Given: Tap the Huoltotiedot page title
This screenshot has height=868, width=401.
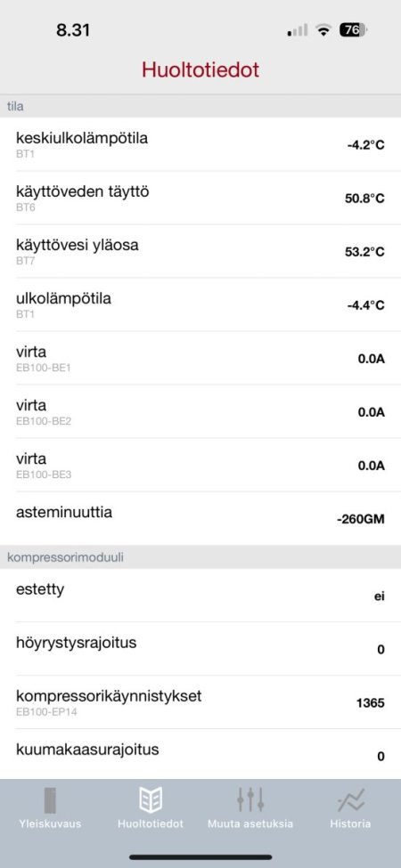Looking at the screenshot, I should (200, 69).
